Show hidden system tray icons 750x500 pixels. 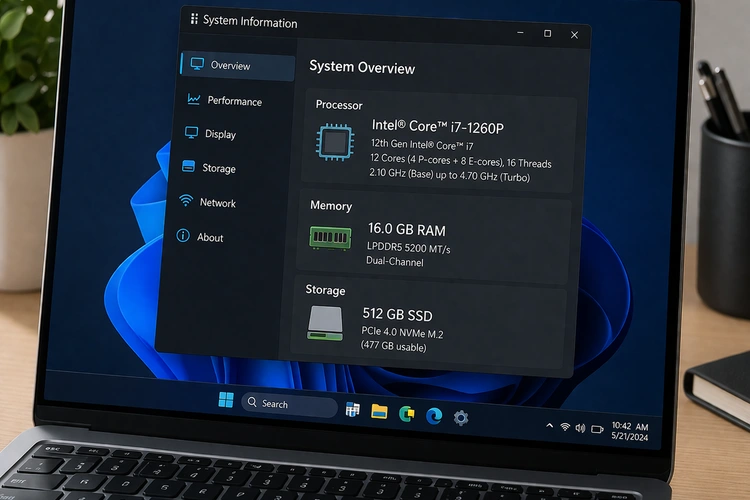coord(550,425)
